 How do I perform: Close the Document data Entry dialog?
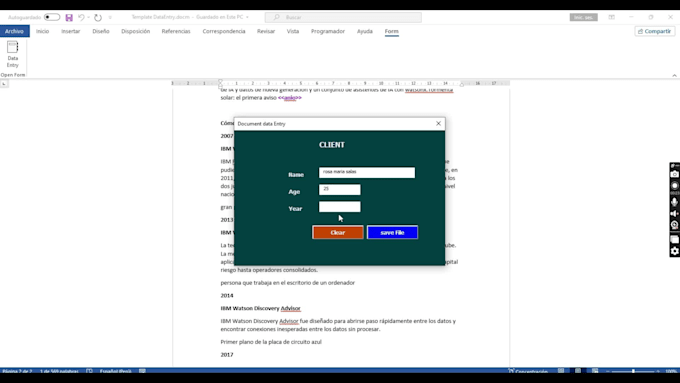(x=438, y=124)
